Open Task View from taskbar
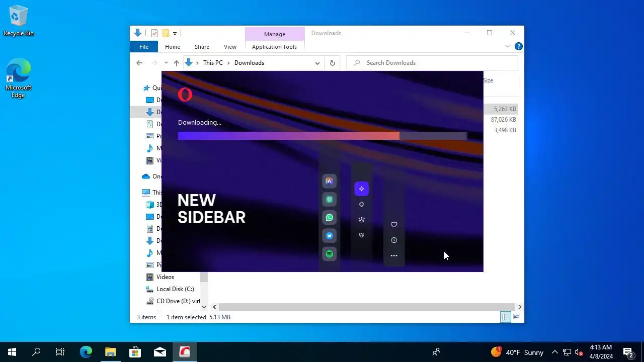Viewport: 644px width, 362px height. [x=60, y=352]
